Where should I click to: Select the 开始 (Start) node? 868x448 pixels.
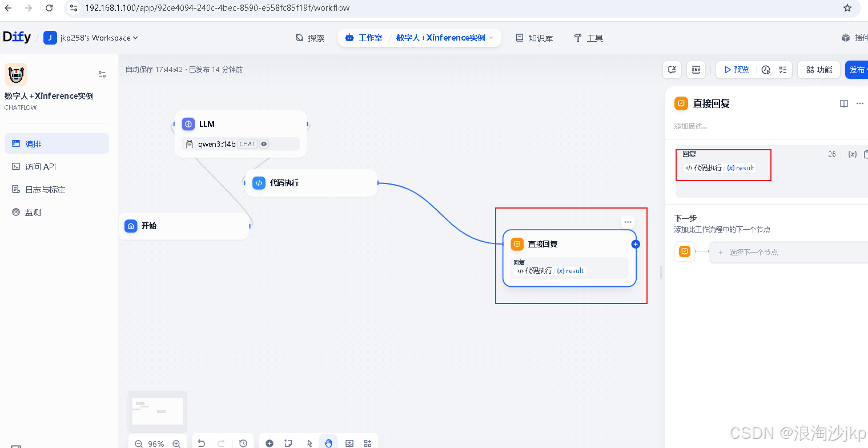coord(184,226)
